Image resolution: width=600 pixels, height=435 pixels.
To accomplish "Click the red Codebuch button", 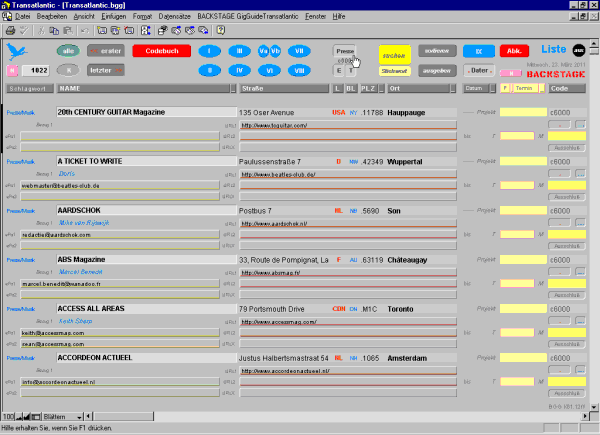I will click(161, 51).
